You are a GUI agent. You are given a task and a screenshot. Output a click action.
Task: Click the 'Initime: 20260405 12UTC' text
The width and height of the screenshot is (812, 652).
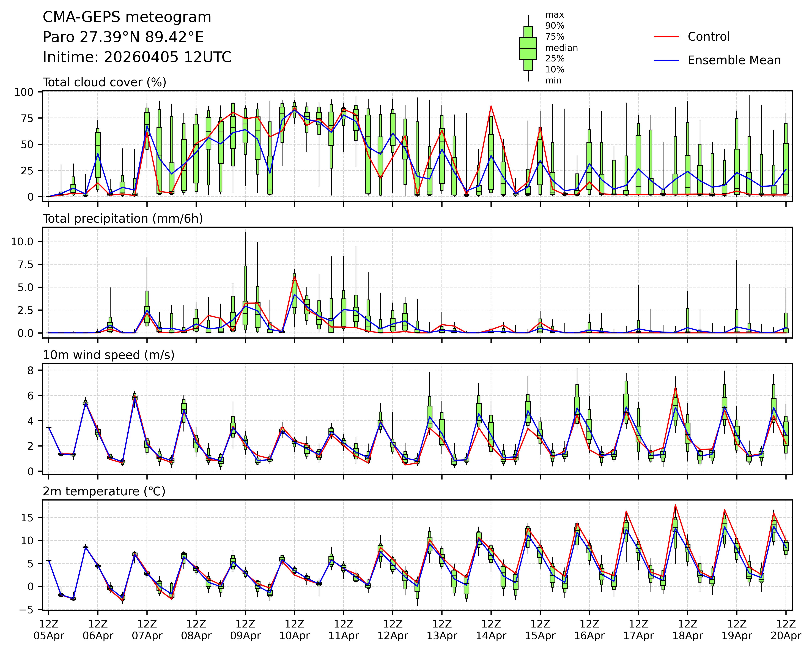pos(137,57)
